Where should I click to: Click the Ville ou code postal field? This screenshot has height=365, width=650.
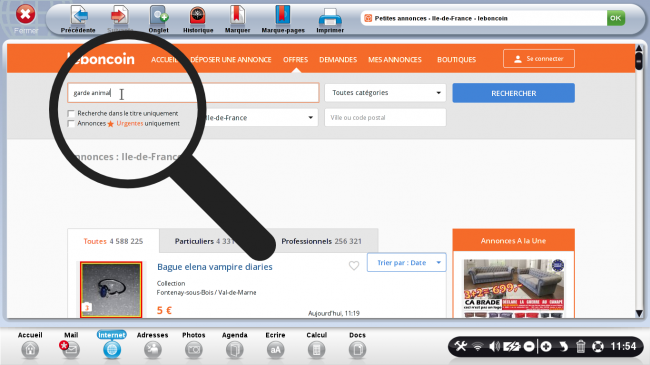coord(385,118)
